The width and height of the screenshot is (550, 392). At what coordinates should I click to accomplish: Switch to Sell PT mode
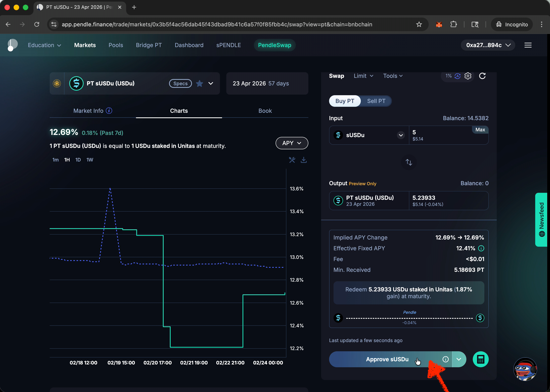376,101
